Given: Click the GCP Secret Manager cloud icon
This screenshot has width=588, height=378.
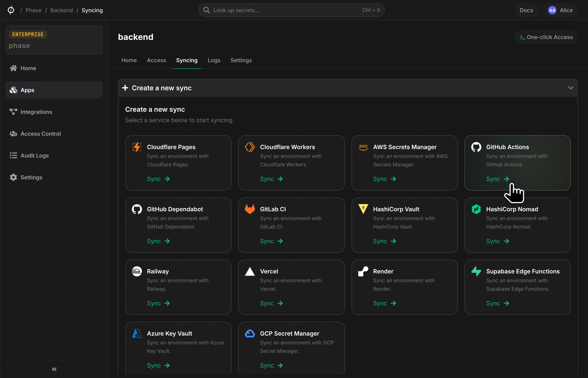Looking at the screenshot, I should (250, 333).
